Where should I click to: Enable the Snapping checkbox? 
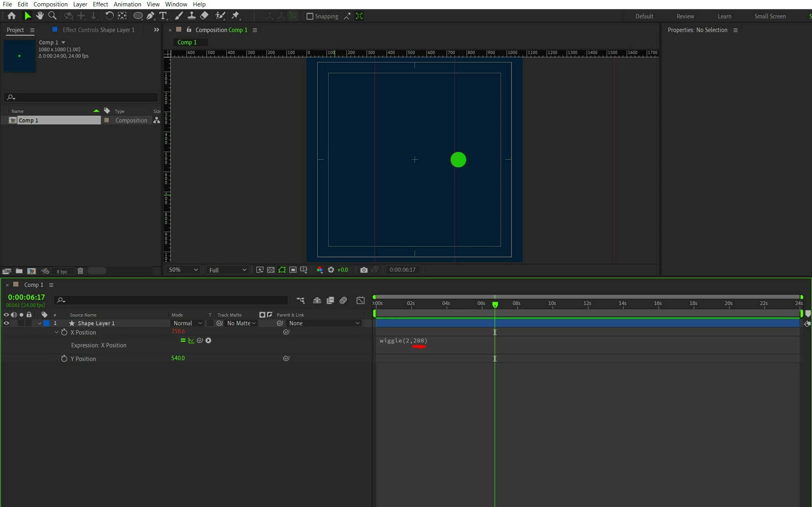click(310, 16)
